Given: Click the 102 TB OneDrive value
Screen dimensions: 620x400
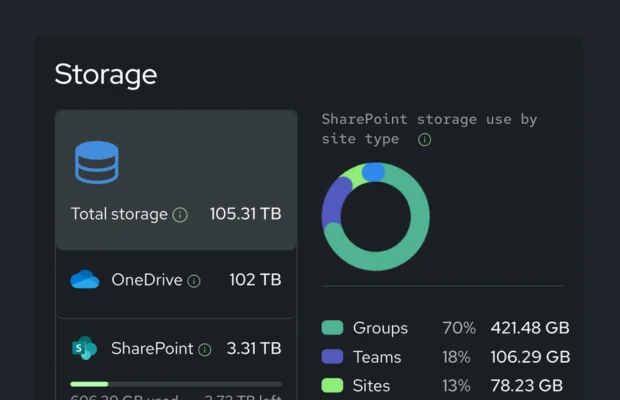Looking at the screenshot, I should click(255, 280).
